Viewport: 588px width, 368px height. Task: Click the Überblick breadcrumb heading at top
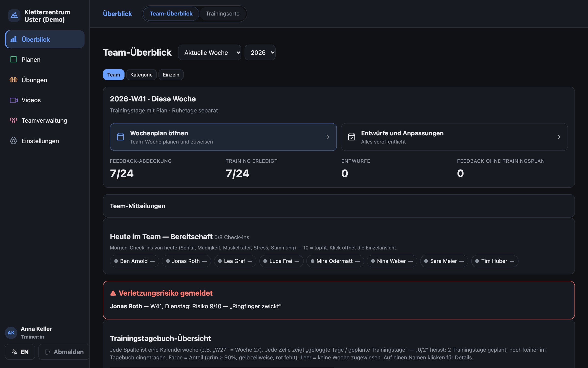coord(117,13)
